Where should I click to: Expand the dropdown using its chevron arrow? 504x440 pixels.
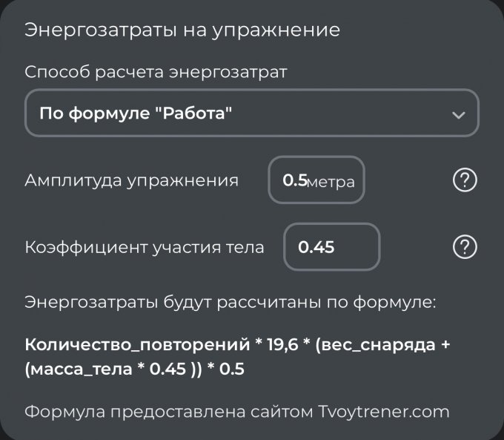[x=458, y=115]
